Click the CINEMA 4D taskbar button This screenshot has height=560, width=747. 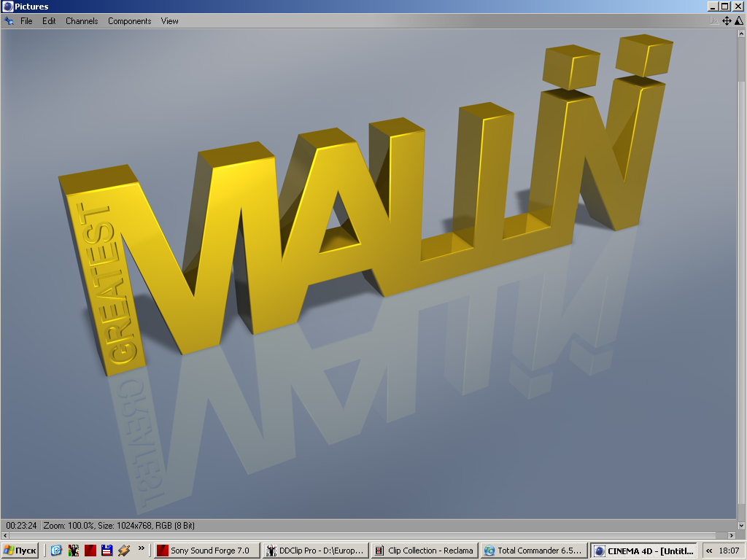pos(643,551)
